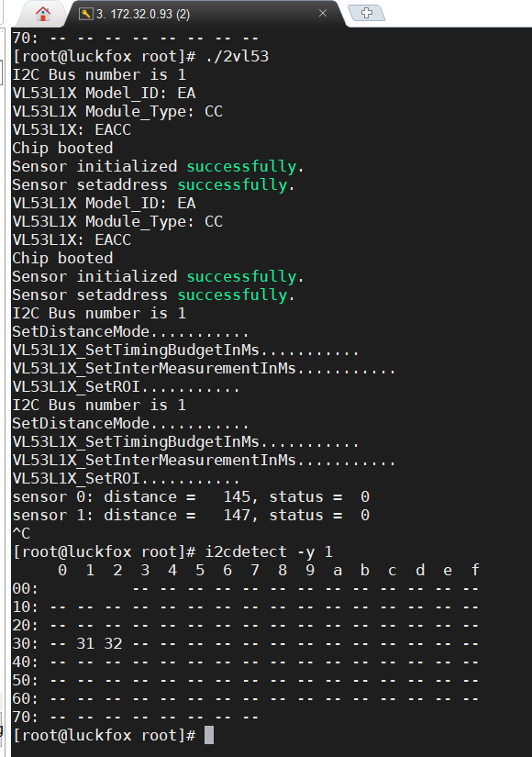This screenshot has width=532, height=757.
Task: Open the Home tab with house icon
Action: pos(43,14)
